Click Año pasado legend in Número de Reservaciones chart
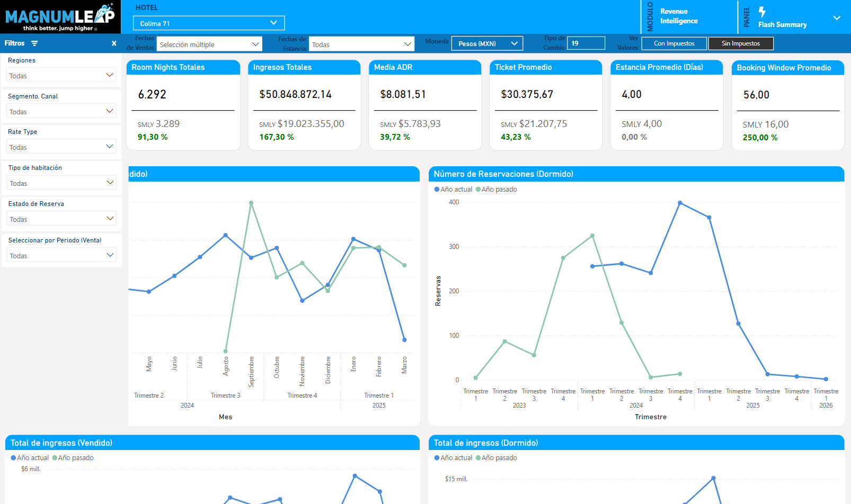The width and height of the screenshot is (851, 504). [x=497, y=189]
